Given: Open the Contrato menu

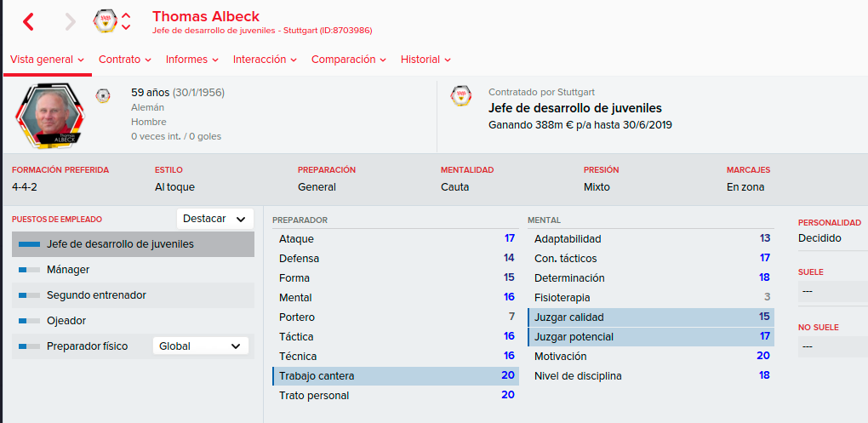Looking at the screenshot, I should 125,60.
